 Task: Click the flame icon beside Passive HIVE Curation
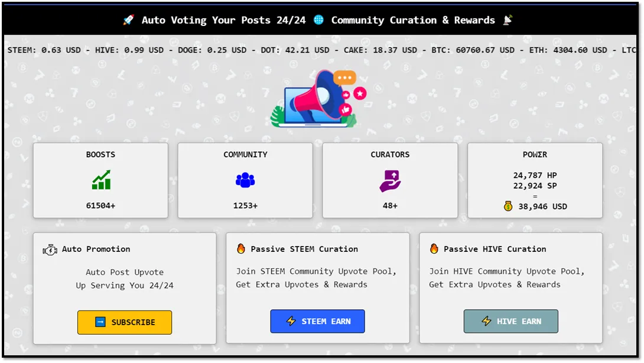coord(434,248)
